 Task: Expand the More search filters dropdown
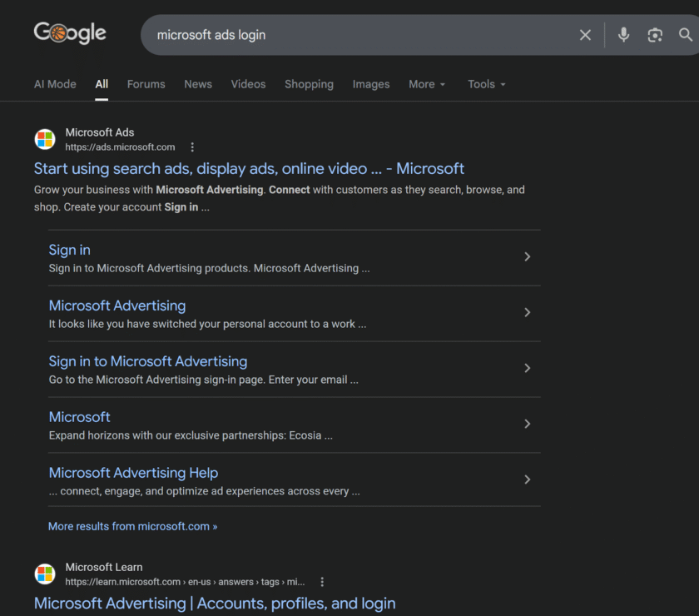(x=427, y=84)
